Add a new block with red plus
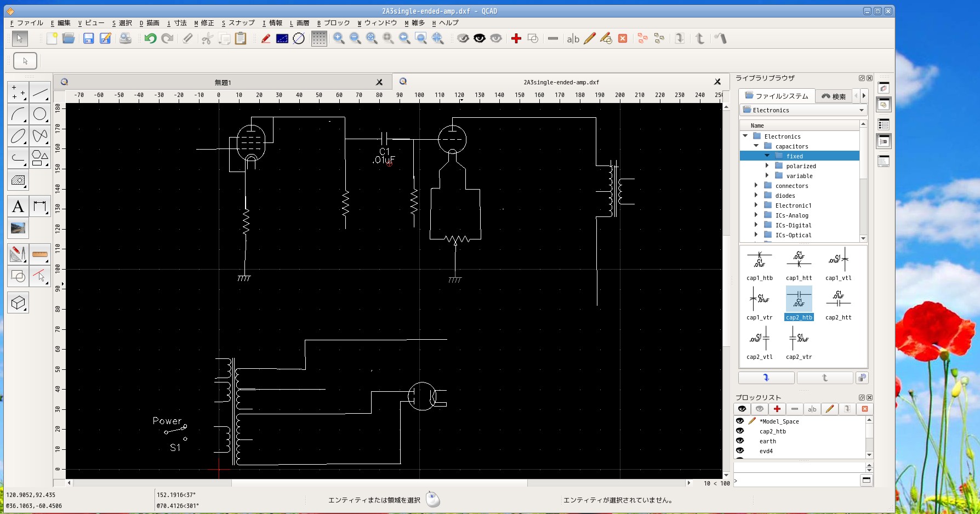The height and width of the screenshot is (514, 980). coord(777,409)
